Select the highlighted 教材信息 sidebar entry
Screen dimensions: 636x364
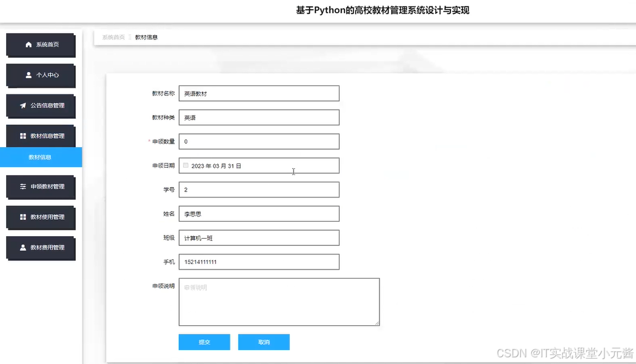pyautogui.click(x=41, y=157)
